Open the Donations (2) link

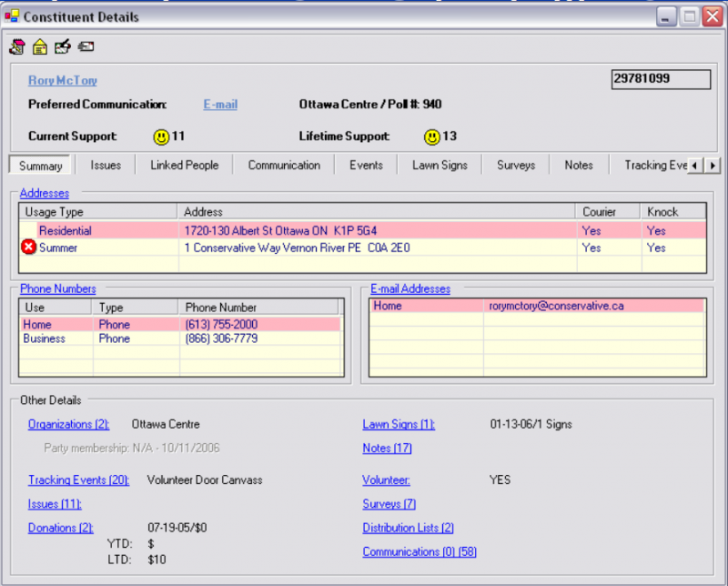[x=60, y=528]
